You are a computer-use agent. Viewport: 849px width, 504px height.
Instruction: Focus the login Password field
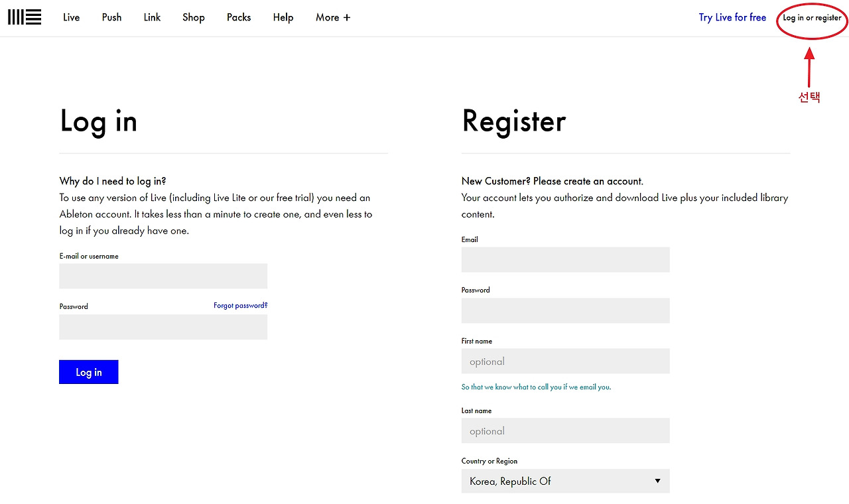163,327
